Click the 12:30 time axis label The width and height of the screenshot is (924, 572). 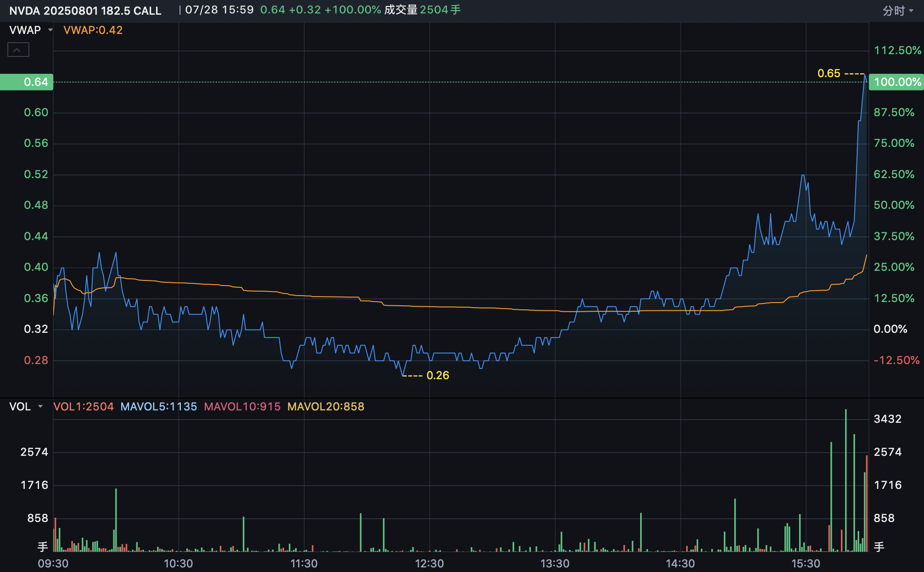429,563
